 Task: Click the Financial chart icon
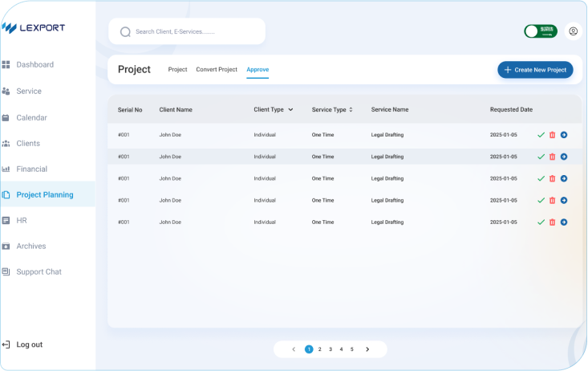6,169
